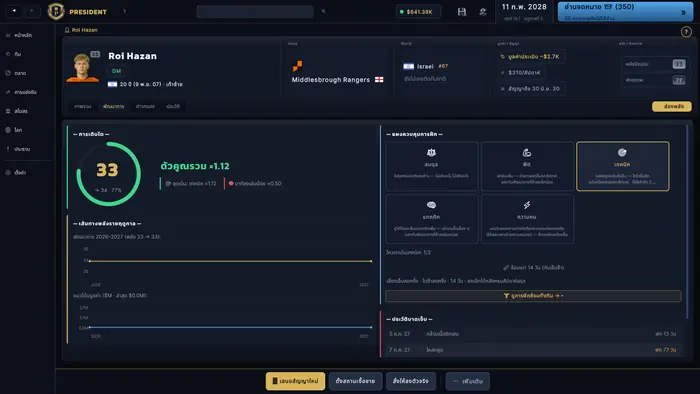Open ตลาด (market) sidebar icon
The image size is (700, 394).
8,73
